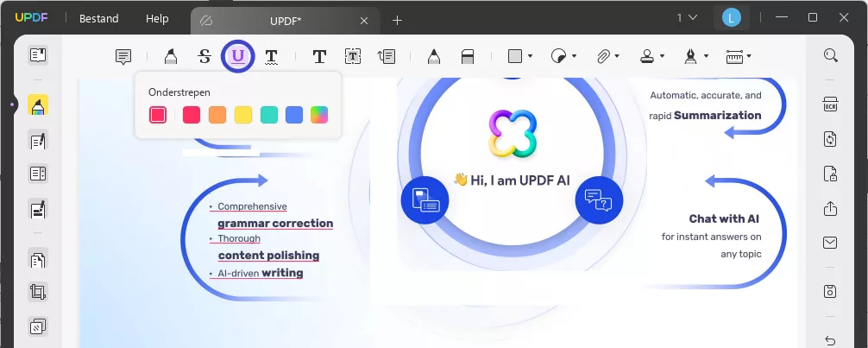This screenshot has height=348, width=868.
Task: Select the pencil drawing tool
Action: [x=434, y=56]
